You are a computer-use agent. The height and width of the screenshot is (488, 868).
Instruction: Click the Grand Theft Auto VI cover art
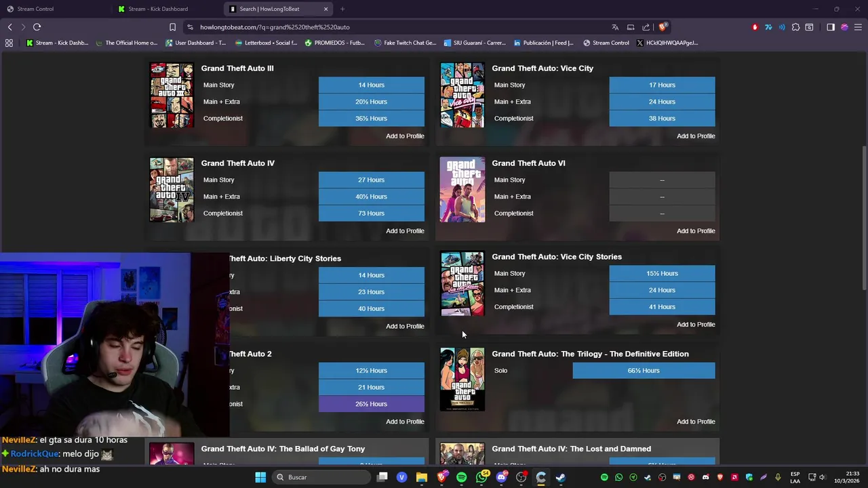[x=462, y=190]
